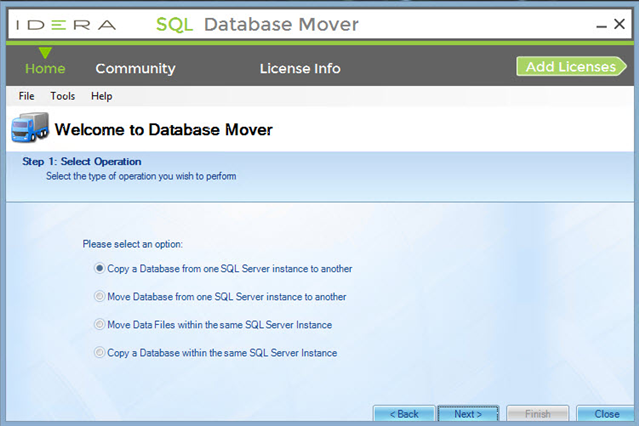Viewport: 639px width, 426px height.
Task: Open the File menu
Action: click(x=26, y=96)
